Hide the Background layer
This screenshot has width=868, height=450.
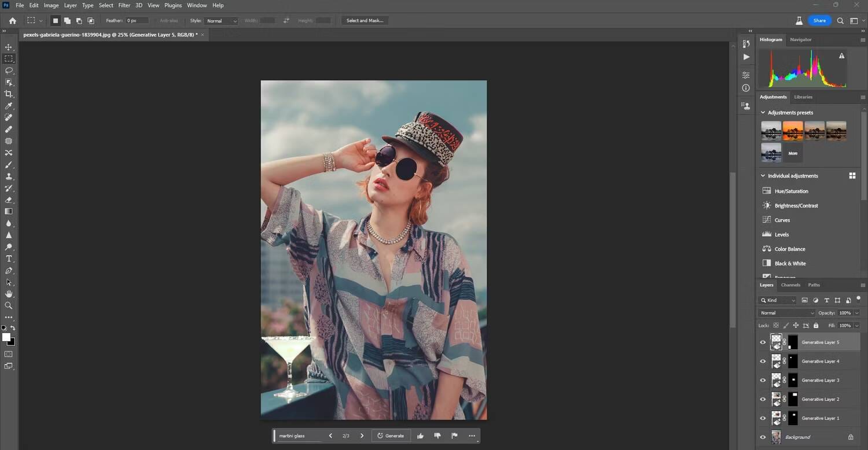(763, 437)
